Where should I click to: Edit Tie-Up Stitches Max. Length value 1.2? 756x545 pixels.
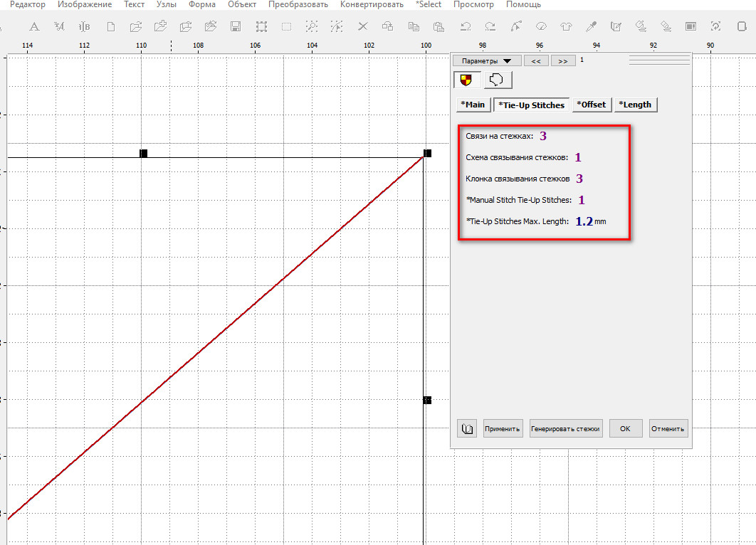click(584, 222)
